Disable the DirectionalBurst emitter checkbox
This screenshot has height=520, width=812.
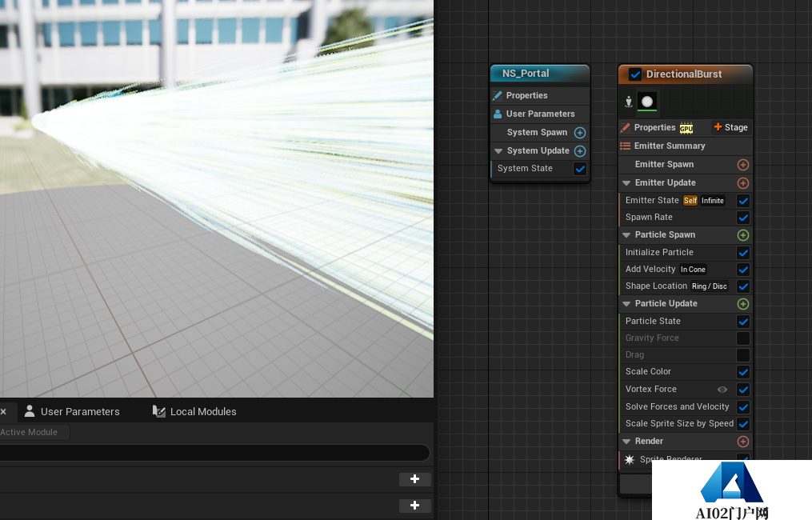tap(635, 74)
